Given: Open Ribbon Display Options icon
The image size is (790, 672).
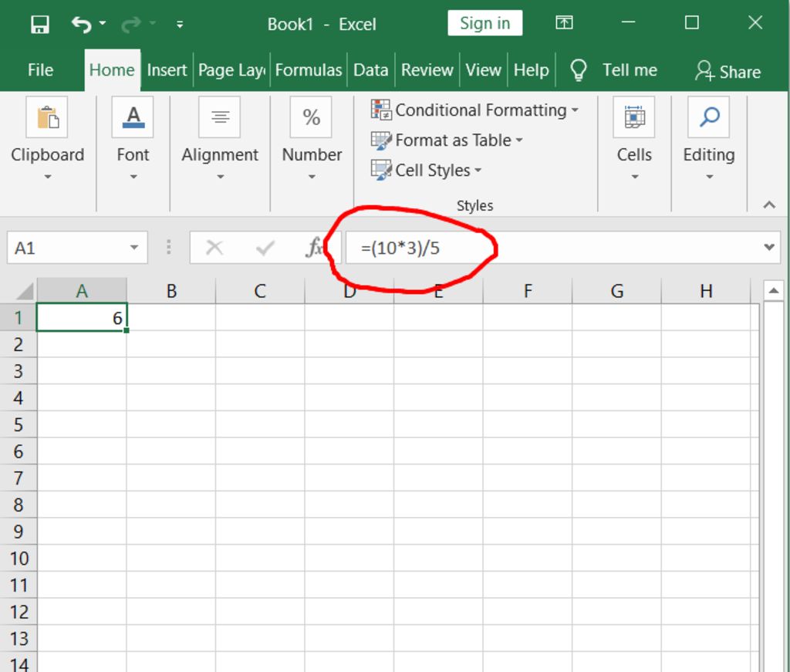Looking at the screenshot, I should pos(564,22).
